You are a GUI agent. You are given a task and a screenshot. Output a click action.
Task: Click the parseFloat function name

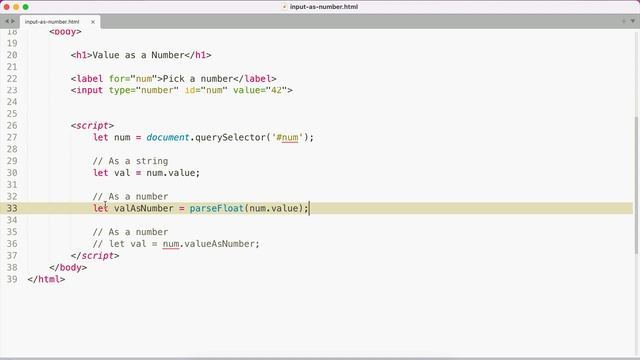click(x=216, y=208)
